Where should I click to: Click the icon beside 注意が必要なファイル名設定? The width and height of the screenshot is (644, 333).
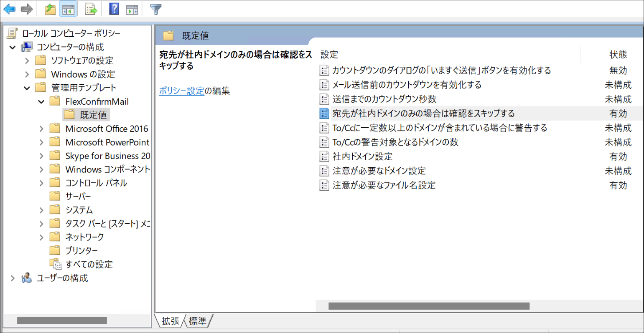[x=324, y=185]
